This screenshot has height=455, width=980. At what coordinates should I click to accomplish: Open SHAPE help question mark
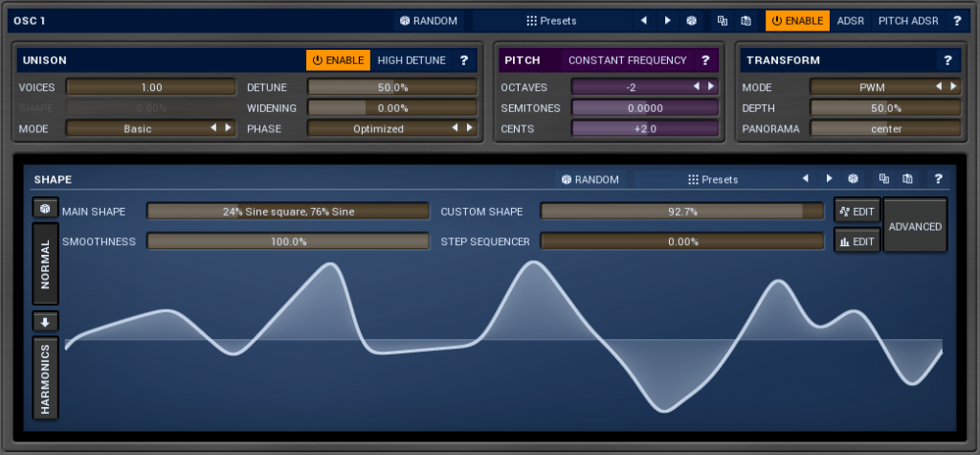(x=938, y=179)
